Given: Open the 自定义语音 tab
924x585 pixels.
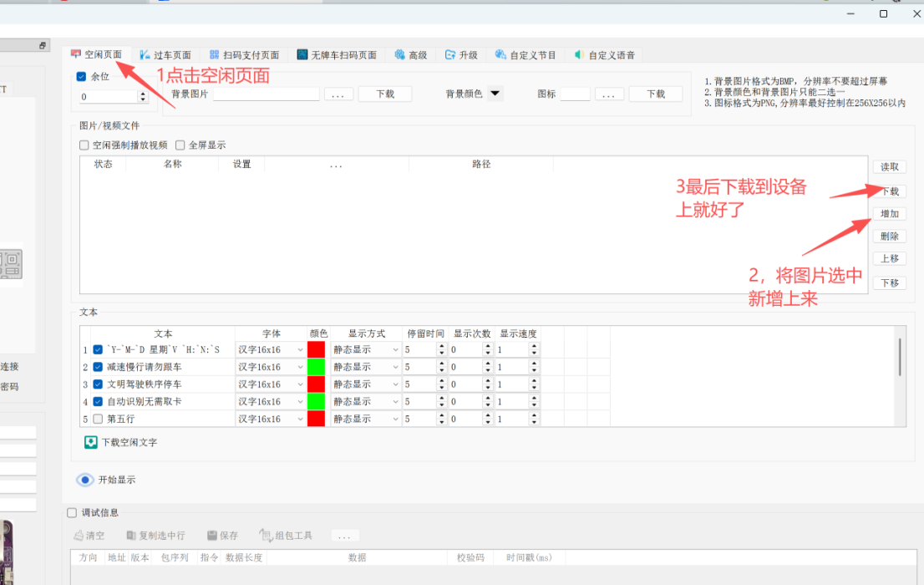Looking at the screenshot, I should click(605, 55).
